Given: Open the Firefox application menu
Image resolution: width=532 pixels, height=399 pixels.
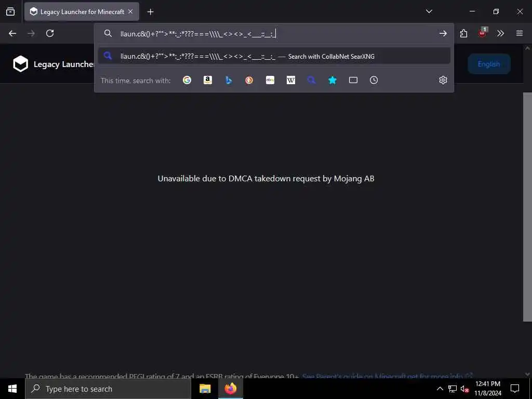Looking at the screenshot, I should [x=520, y=33].
